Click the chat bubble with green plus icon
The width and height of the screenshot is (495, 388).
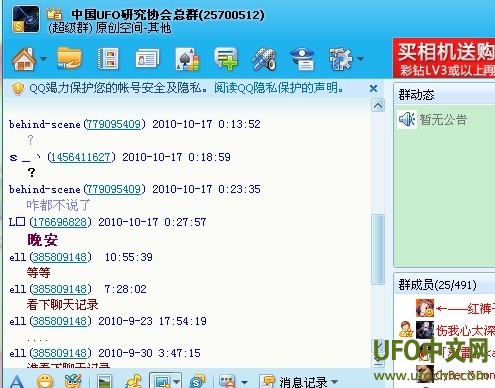click(x=226, y=59)
